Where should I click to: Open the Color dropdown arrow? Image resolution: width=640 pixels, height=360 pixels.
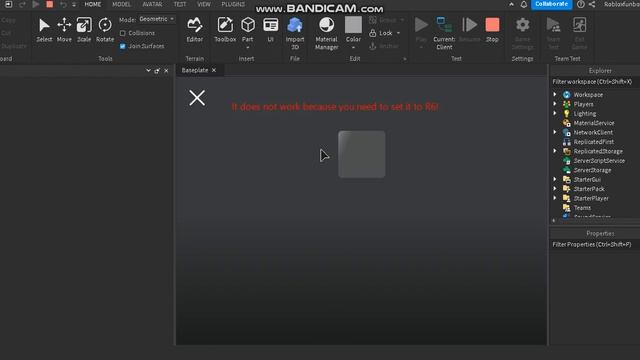353,47
